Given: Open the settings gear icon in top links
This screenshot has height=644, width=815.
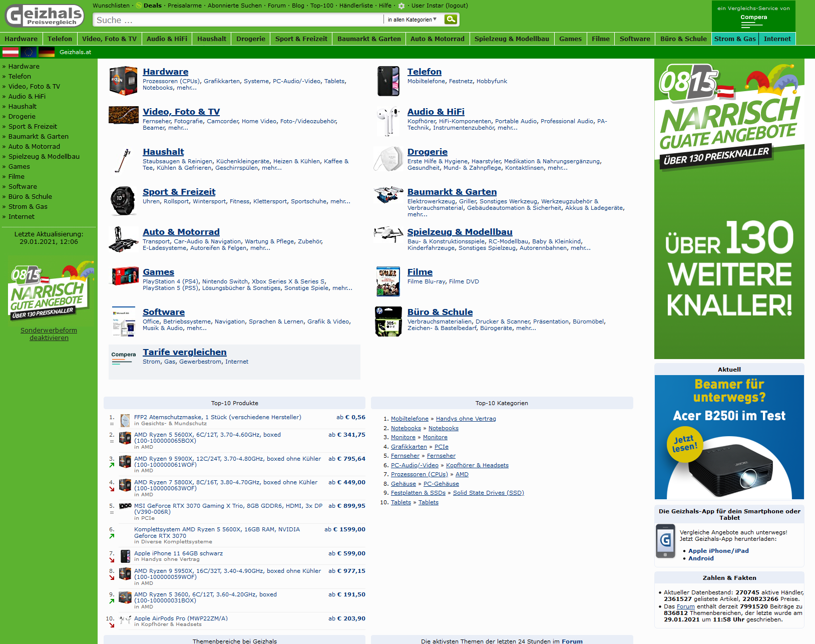Looking at the screenshot, I should tap(401, 6).
